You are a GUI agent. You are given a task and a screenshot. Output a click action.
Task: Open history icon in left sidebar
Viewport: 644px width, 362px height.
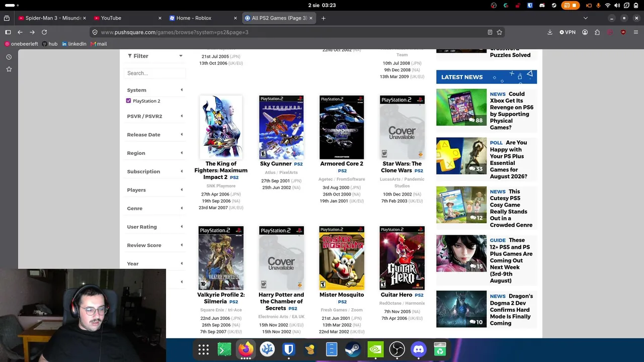[x=9, y=57]
